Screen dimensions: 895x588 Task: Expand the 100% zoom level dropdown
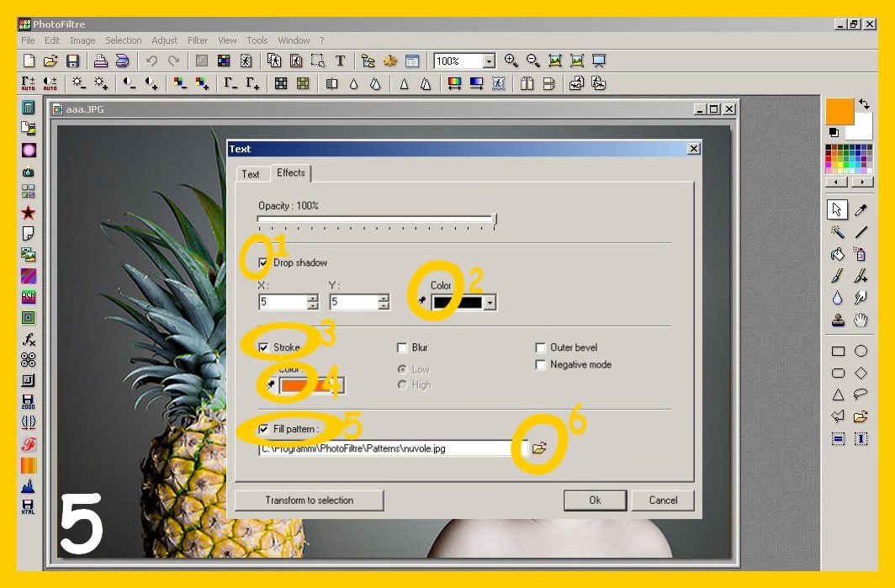click(x=489, y=61)
